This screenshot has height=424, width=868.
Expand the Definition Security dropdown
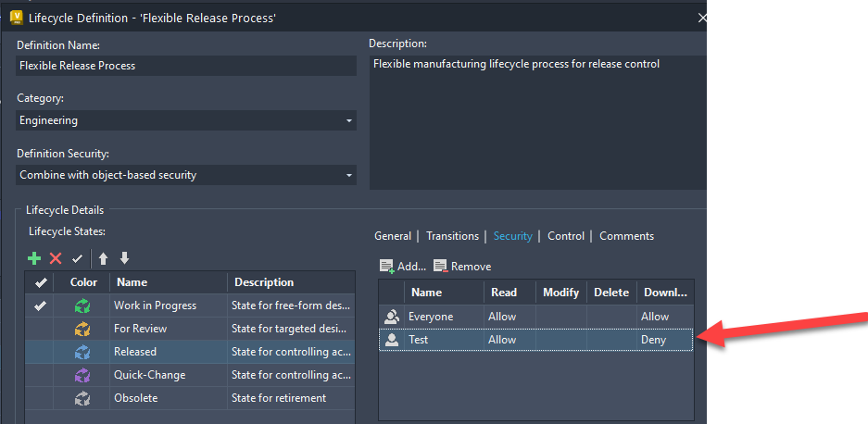coord(348,175)
